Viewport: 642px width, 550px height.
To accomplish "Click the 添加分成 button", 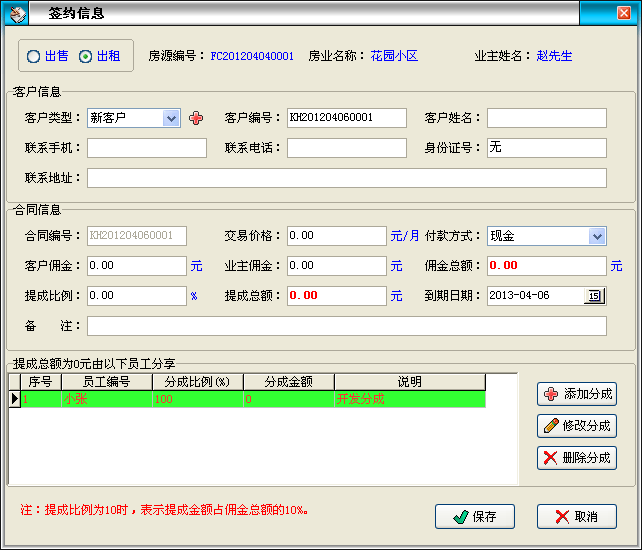I will coord(577,394).
